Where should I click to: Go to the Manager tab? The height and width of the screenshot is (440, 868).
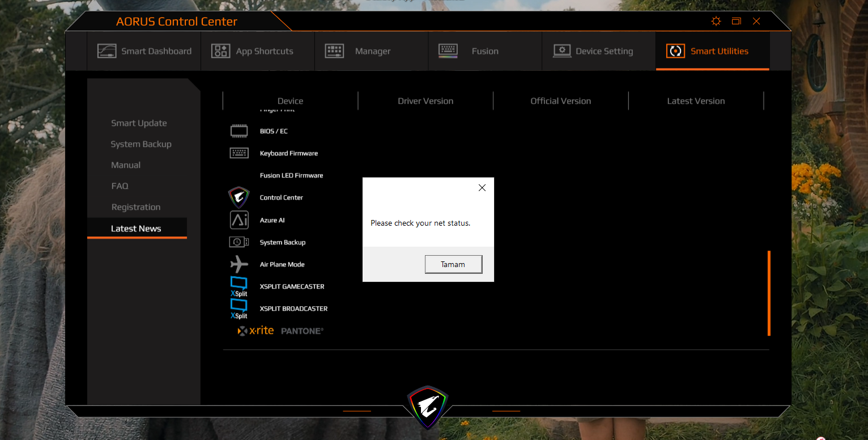(371, 51)
